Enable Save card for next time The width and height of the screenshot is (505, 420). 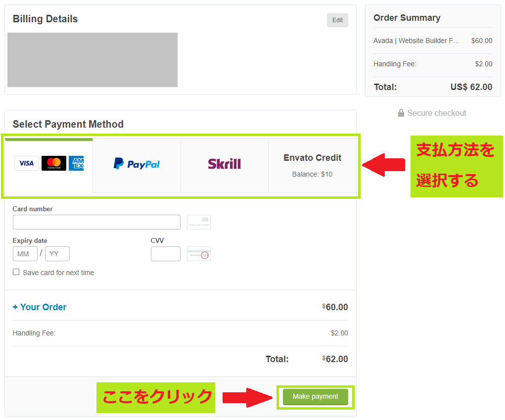(x=16, y=272)
